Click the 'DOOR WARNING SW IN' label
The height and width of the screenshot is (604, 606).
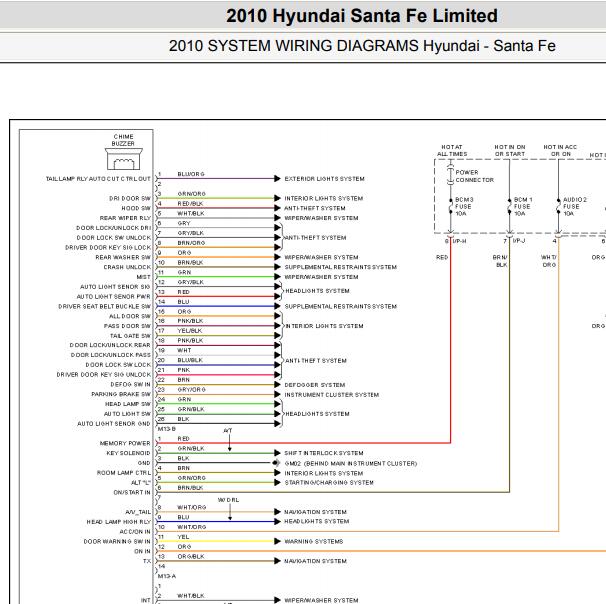click(117, 542)
